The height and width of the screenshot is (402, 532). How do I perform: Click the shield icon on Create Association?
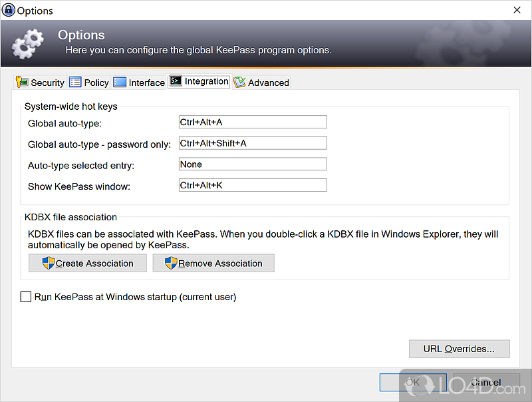click(49, 263)
